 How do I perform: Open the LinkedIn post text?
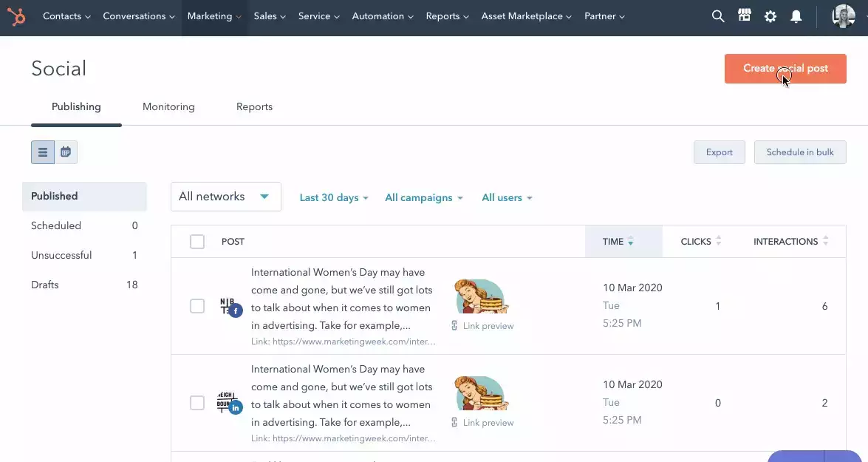[341, 395]
